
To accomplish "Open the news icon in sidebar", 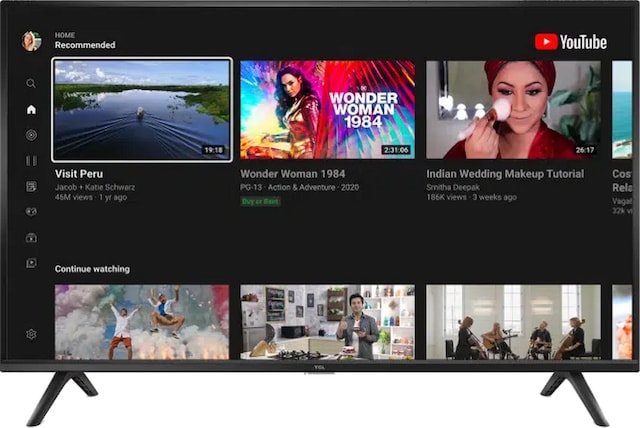I will pyautogui.click(x=31, y=186).
